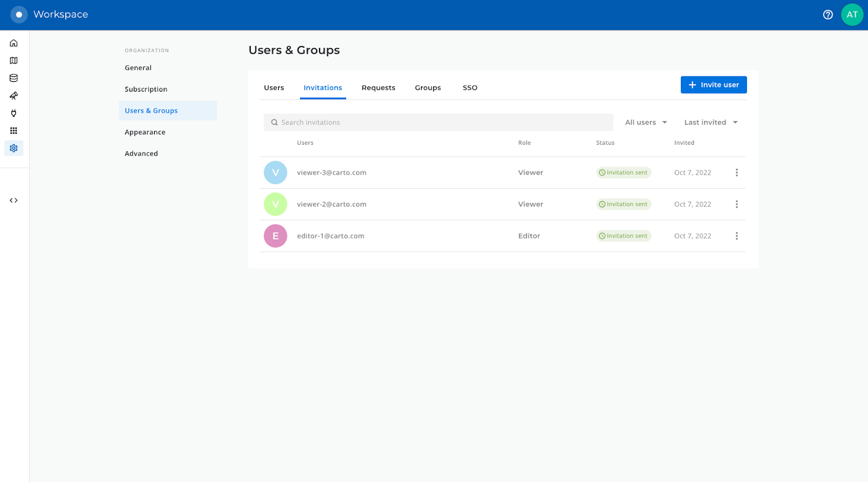Go to Subscription settings

click(146, 89)
